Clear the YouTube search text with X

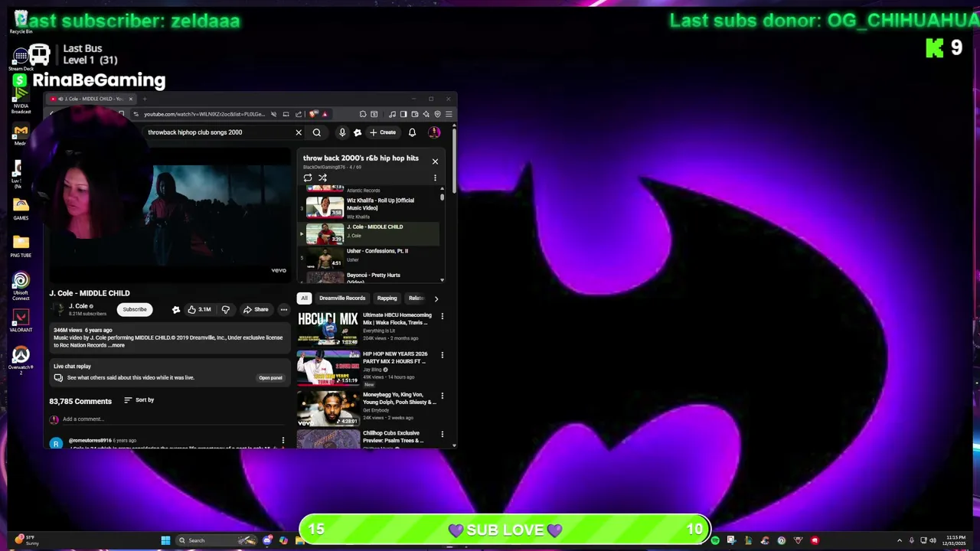(x=299, y=132)
